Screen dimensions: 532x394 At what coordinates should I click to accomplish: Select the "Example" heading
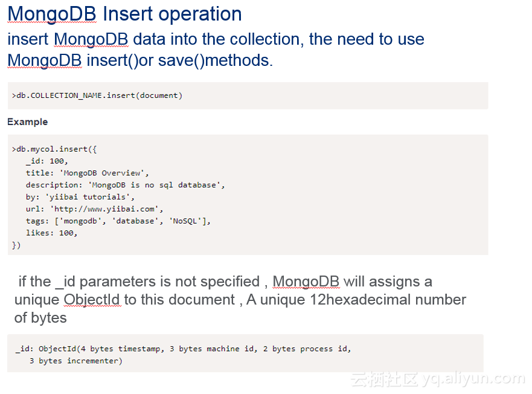pyautogui.click(x=27, y=122)
